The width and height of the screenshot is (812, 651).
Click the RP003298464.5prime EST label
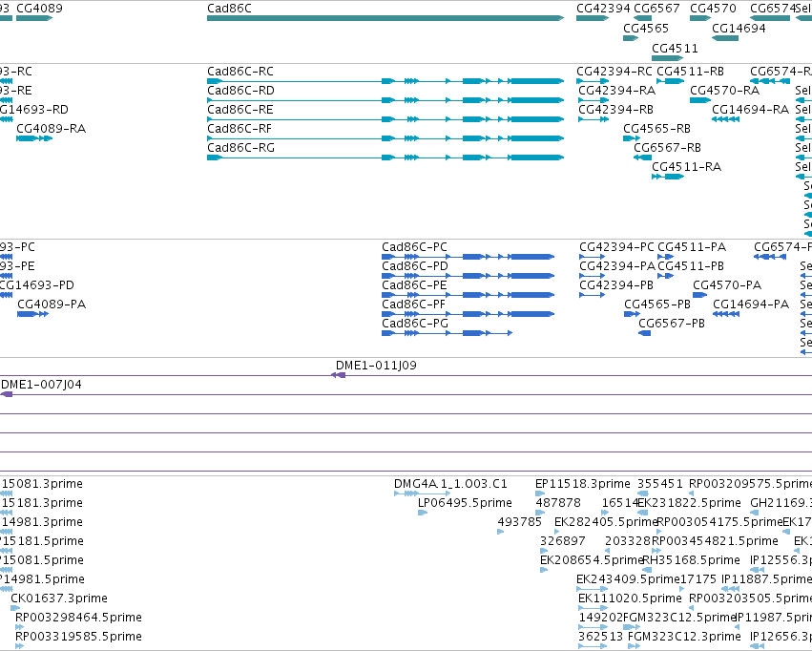(78, 618)
